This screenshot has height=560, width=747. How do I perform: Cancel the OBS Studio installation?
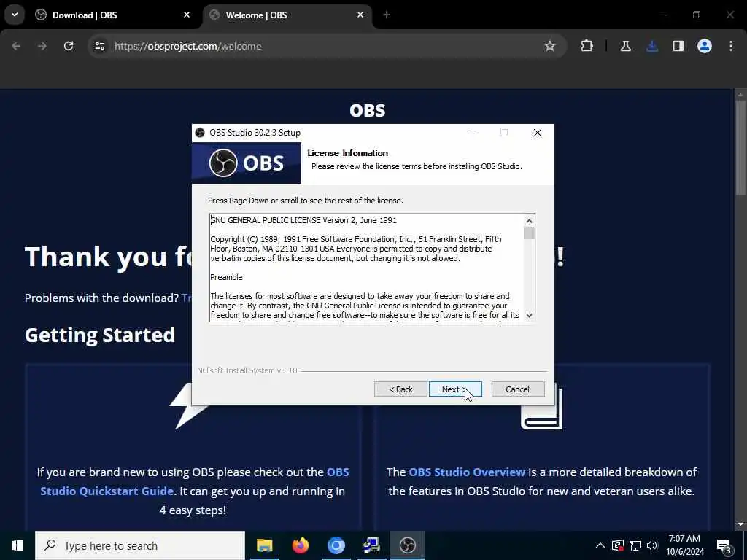517,389
